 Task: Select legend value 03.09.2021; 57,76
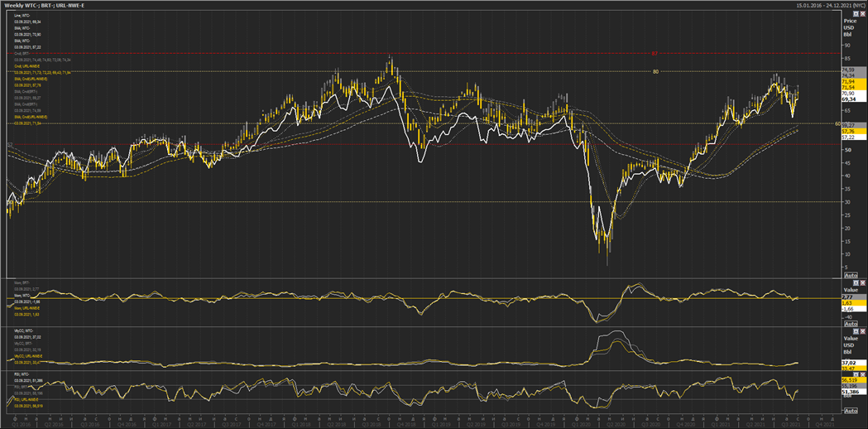coord(27,85)
